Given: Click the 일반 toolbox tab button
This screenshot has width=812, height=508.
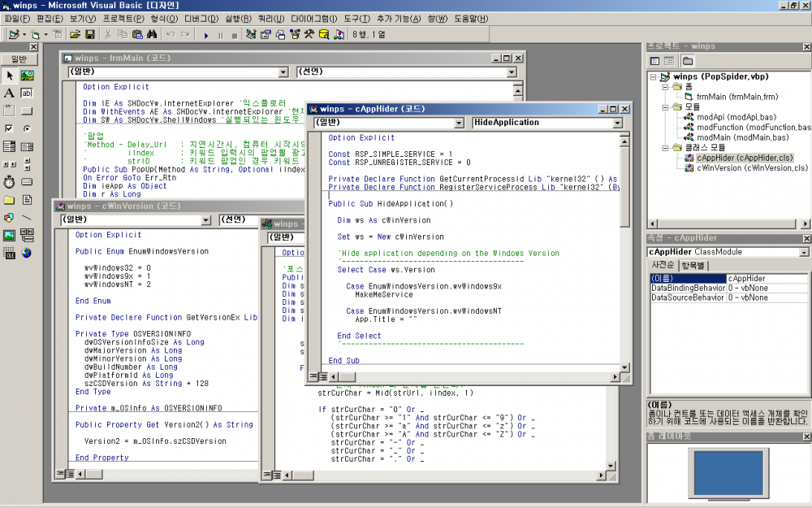Looking at the screenshot, I should point(19,59).
